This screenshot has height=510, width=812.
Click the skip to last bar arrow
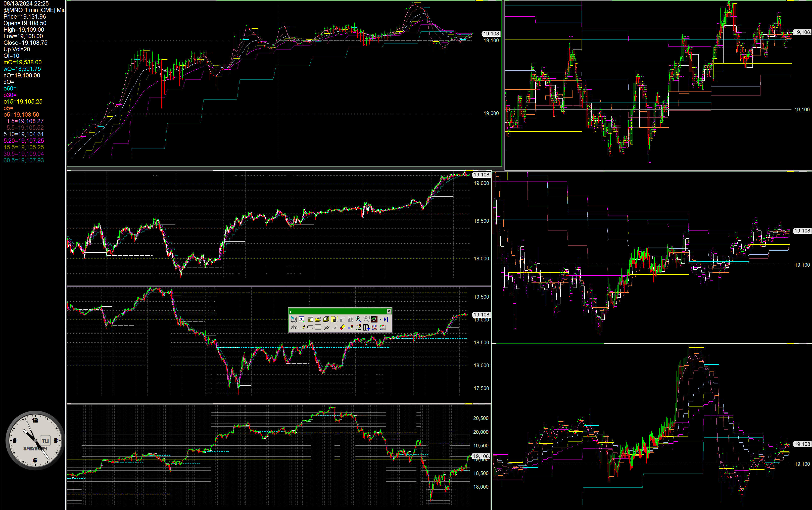pos(386,319)
